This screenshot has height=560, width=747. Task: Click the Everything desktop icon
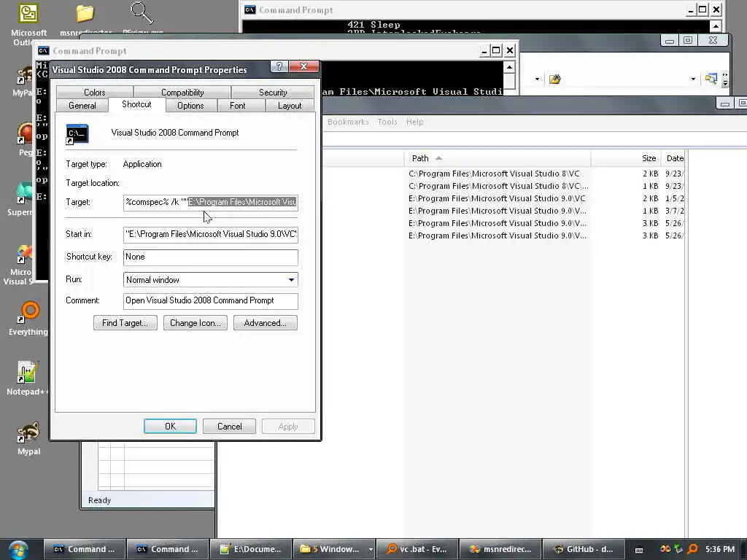[28, 318]
